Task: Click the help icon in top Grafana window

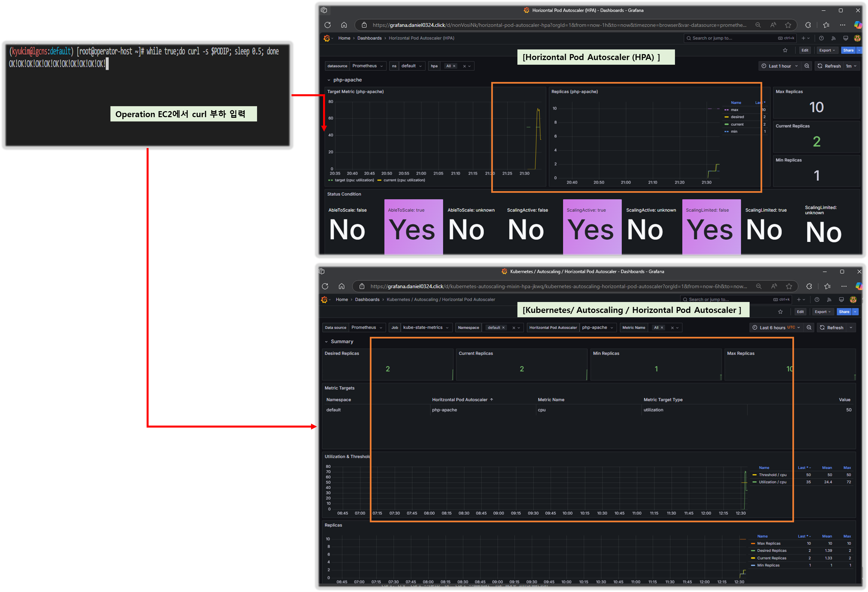Action: (x=821, y=38)
